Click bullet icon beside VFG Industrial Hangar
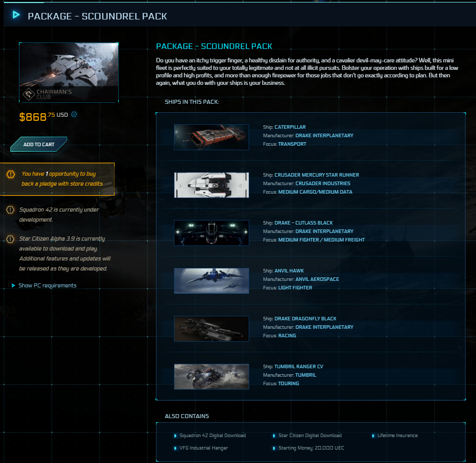This screenshot has height=463, width=476. [175, 448]
